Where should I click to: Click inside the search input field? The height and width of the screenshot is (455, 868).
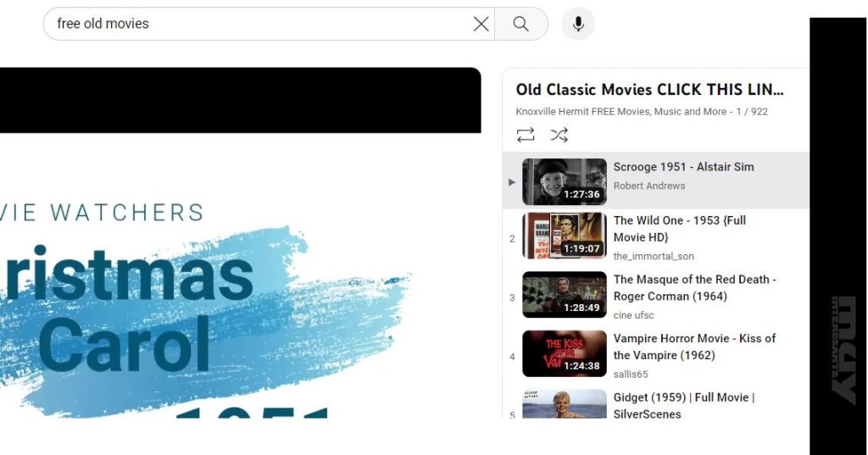tap(254, 24)
